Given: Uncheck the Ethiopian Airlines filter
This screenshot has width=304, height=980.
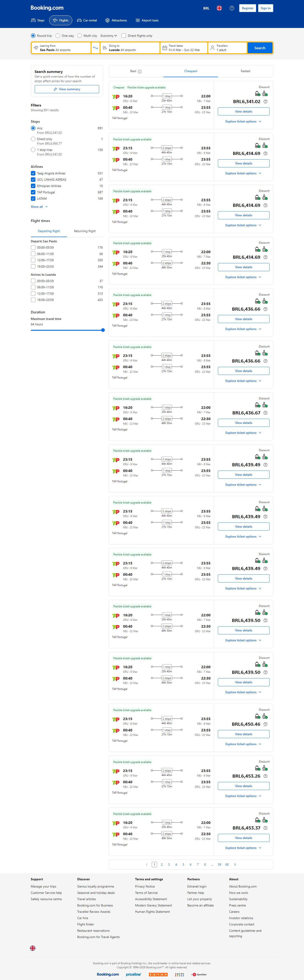Looking at the screenshot, I should [33, 186].
